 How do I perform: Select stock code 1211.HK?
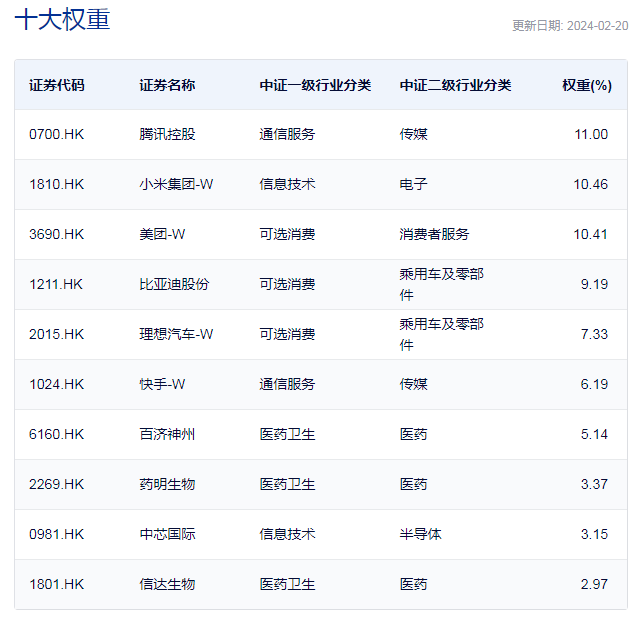click(56, 284)
